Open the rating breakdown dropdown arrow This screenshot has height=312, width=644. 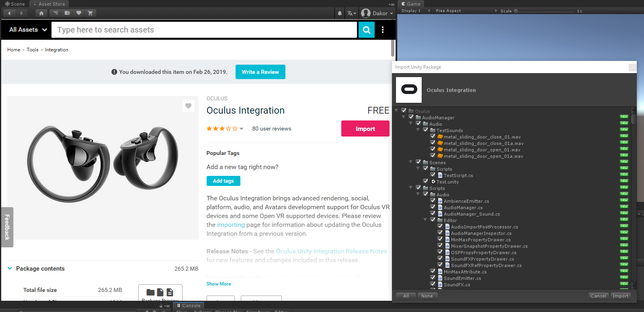click(x=241, y=129)
